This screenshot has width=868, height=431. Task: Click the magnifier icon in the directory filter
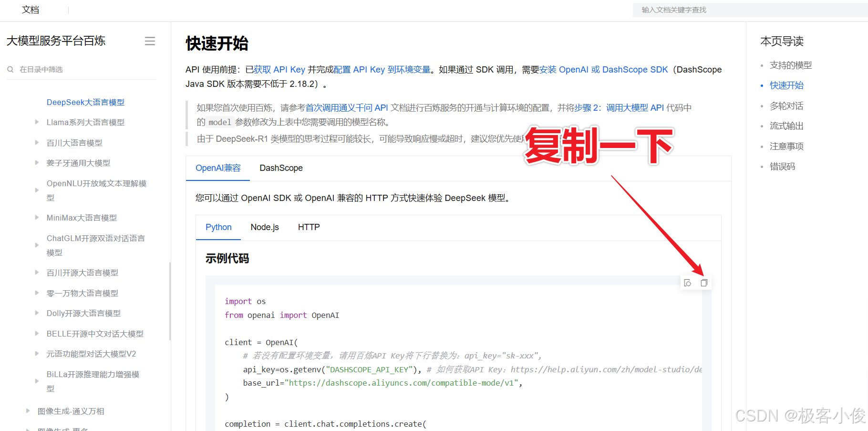(10, 70)
